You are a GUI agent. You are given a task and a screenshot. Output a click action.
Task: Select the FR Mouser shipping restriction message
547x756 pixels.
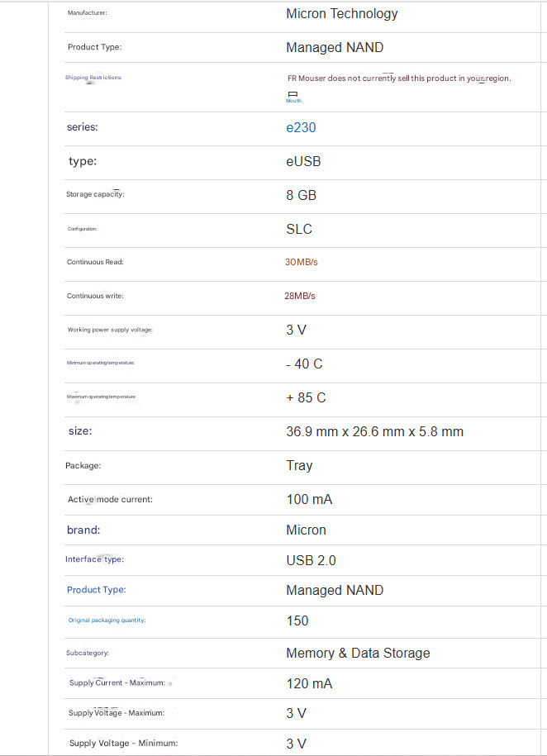(x=399, y=78)
